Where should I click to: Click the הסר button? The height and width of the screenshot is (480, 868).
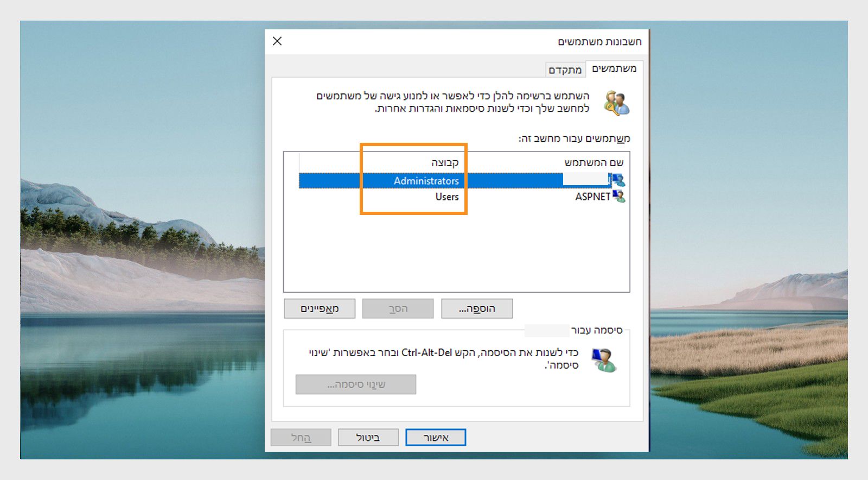(398, 308)
